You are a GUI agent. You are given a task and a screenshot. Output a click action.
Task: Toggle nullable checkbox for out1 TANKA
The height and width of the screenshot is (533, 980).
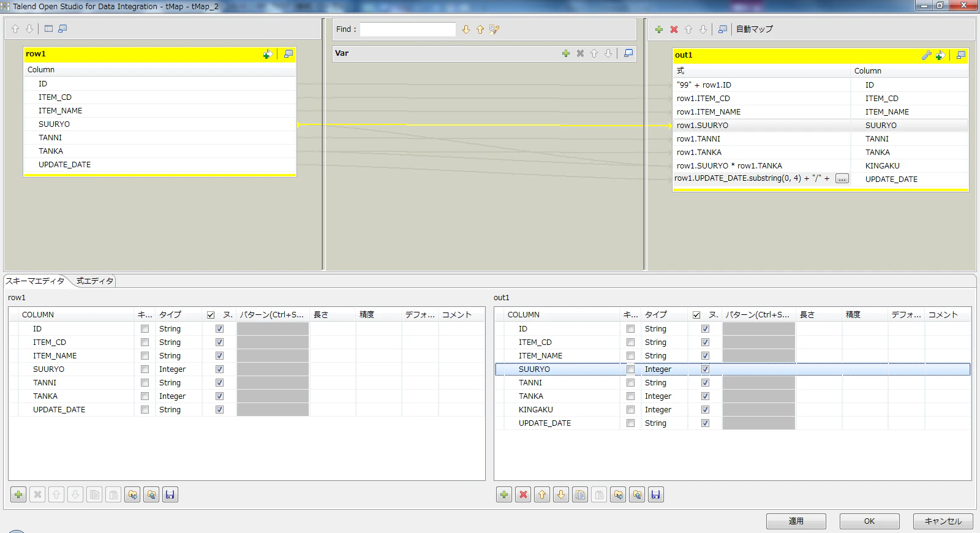pos(705,396)
